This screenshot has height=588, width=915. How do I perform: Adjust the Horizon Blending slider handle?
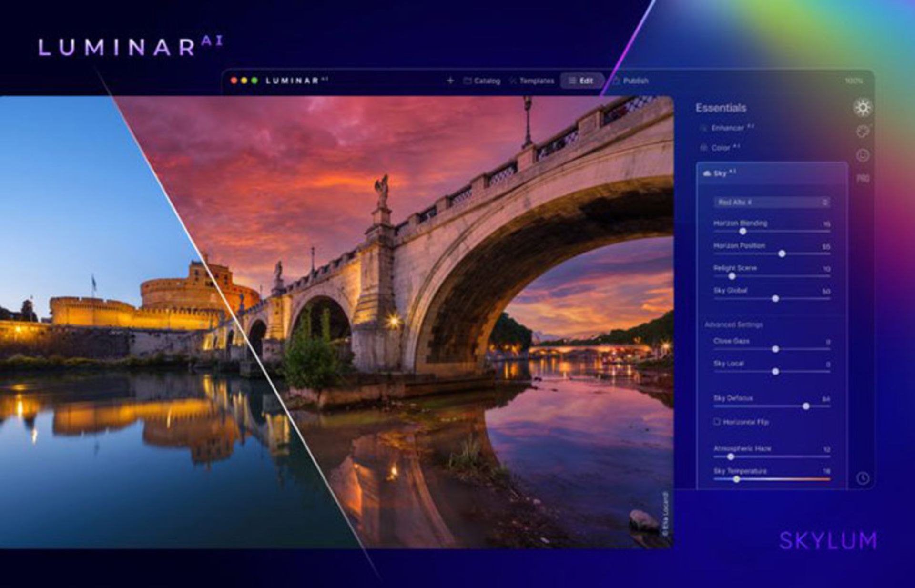[742, 231]
